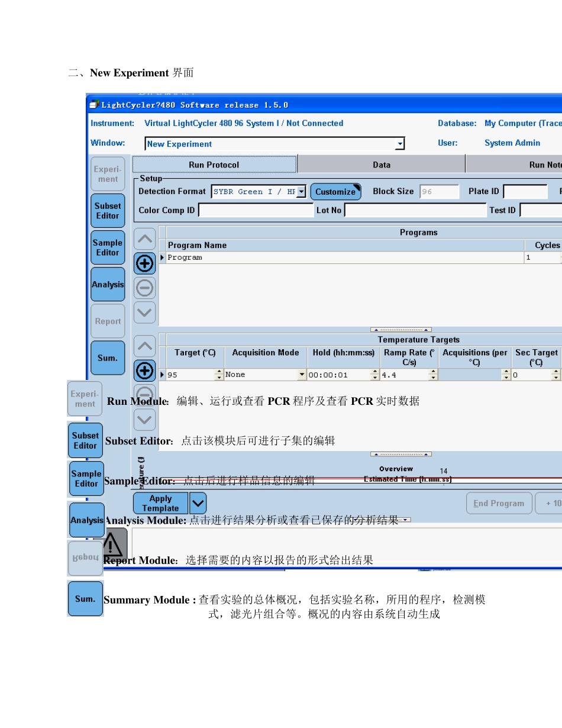Click Experiment icon beside Run Module description

click(x=85, y=399)
